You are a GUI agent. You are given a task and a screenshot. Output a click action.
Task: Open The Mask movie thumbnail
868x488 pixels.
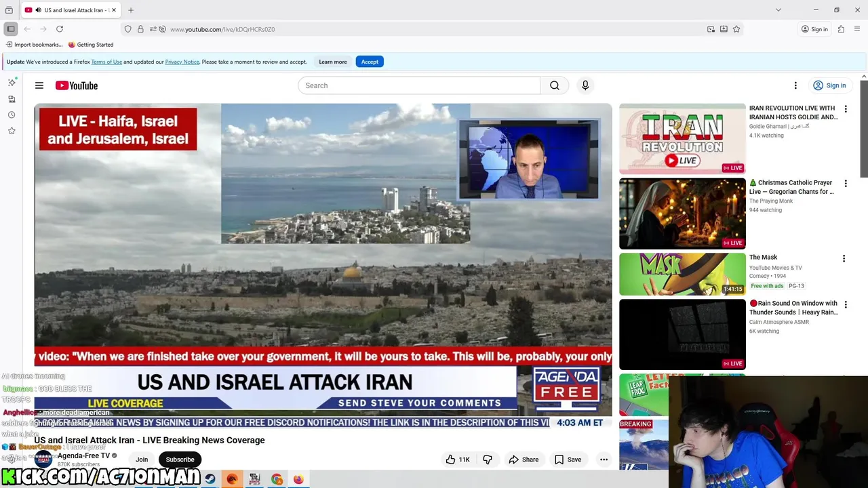point(682,274)
